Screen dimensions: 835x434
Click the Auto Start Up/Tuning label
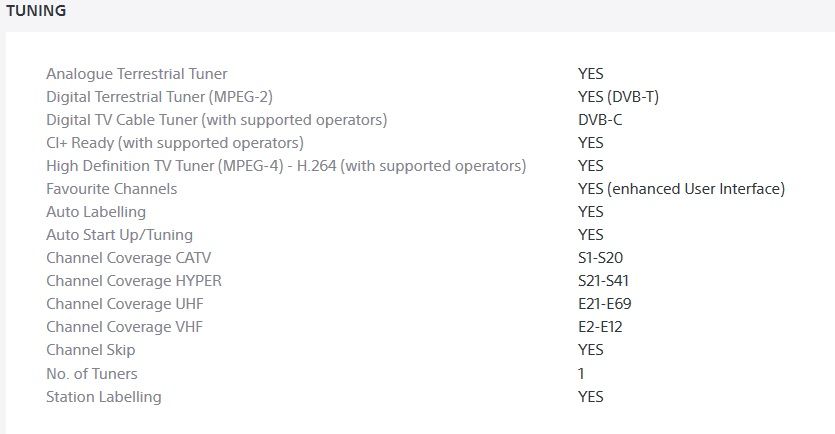pyautogui.click(x=122, y=235)
